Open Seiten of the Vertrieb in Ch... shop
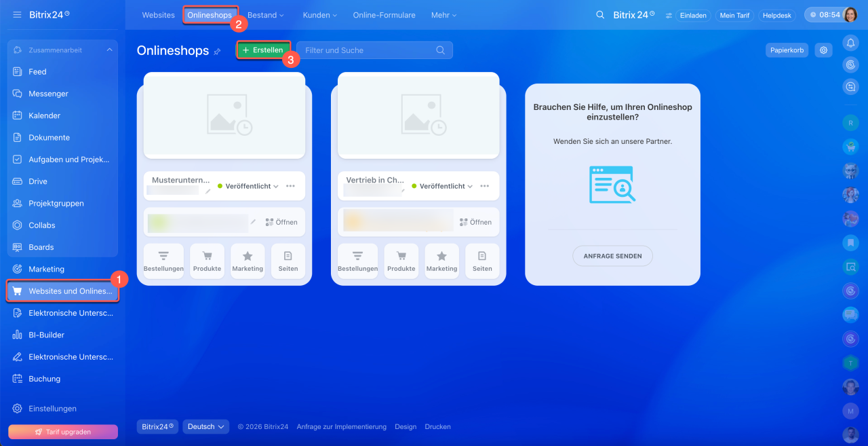Screen dimensions: 868x446 [482, 261]
